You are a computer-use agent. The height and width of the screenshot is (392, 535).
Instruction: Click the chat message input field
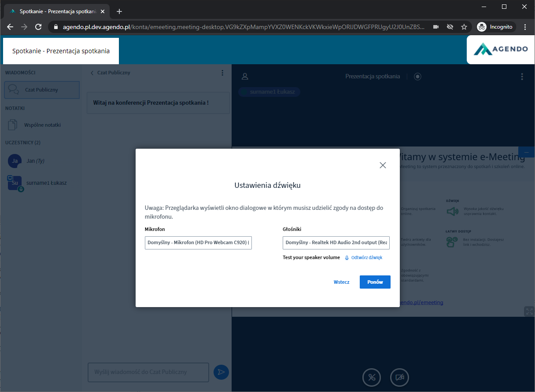coord(148,372)
